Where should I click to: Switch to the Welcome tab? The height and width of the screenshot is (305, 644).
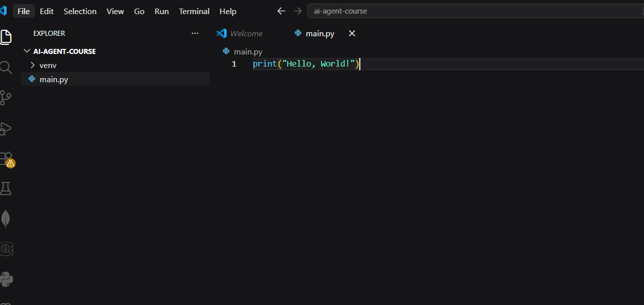[x=246, y=33]
